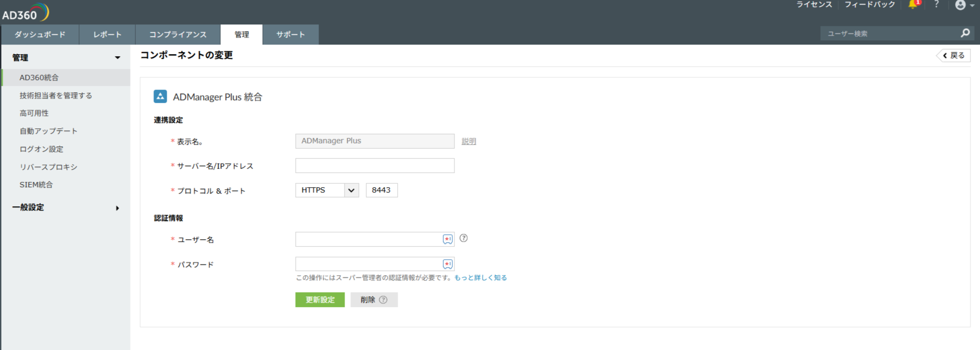
Task: Open the ライセンス link
Action: (814, 4)
